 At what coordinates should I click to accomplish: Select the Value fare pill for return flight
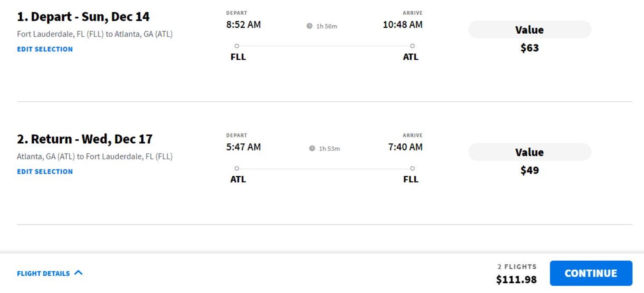click(530, 152)
